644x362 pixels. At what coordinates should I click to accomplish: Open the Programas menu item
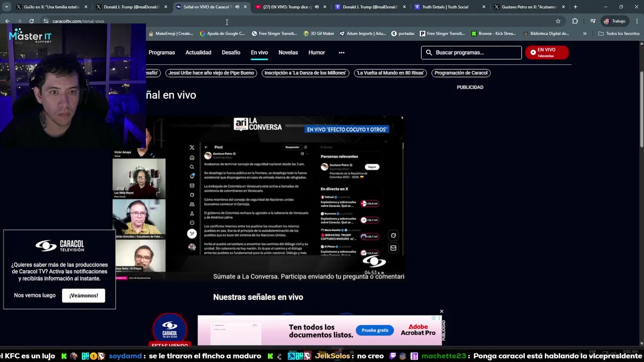click(x=162, y=52)
